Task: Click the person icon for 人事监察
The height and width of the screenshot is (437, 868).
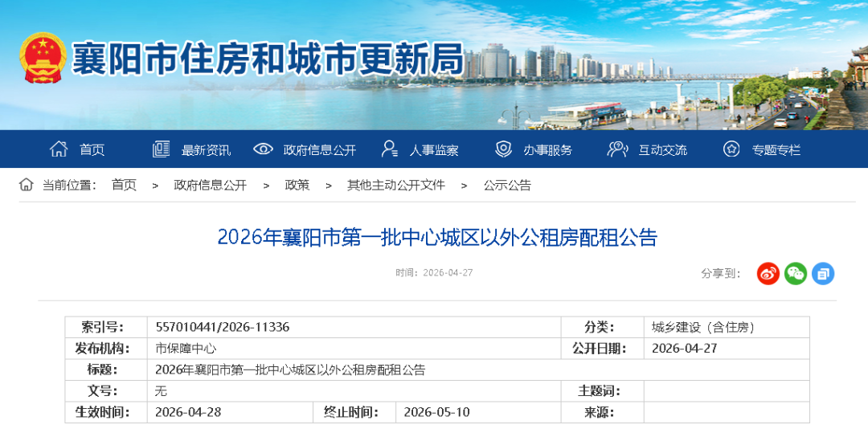Action: coord(390,149)
